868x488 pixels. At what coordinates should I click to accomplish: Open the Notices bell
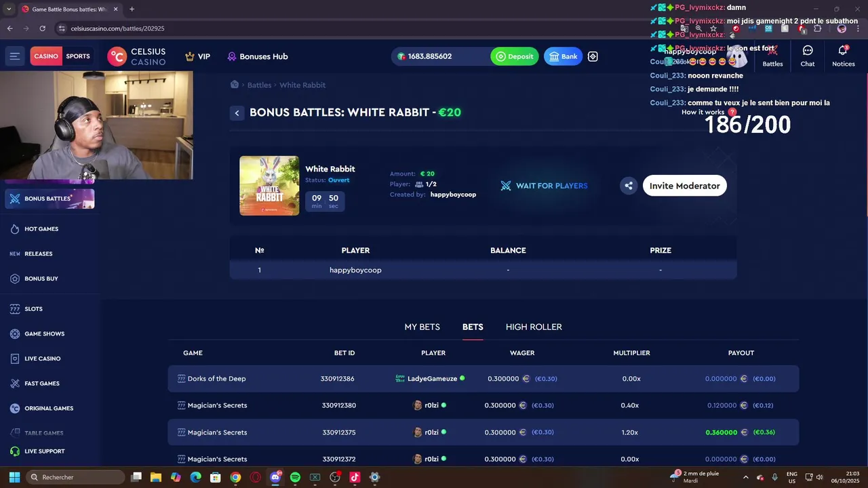click(x=844, y=56)
